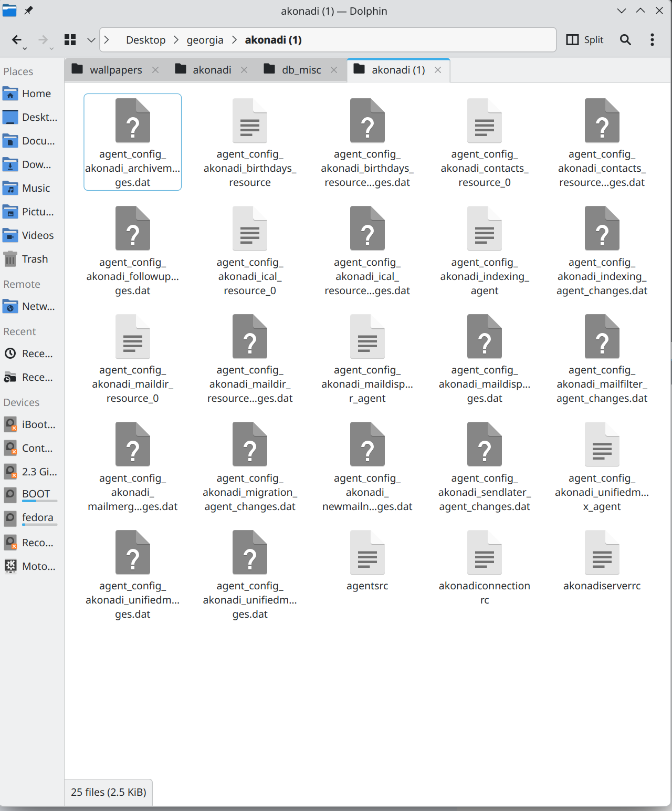The image size is (672, 811).
Task: Switch to the wallpapers tab
Action: pos(116,70)
